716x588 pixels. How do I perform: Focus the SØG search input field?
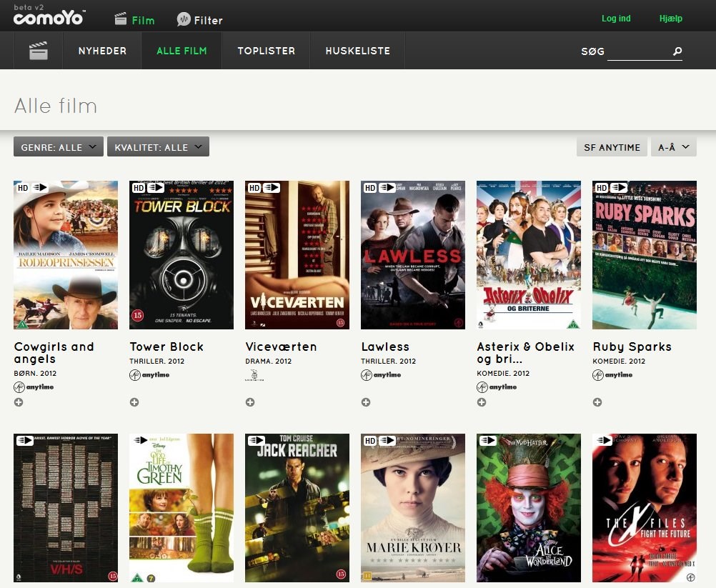click(x=638, y=51)
